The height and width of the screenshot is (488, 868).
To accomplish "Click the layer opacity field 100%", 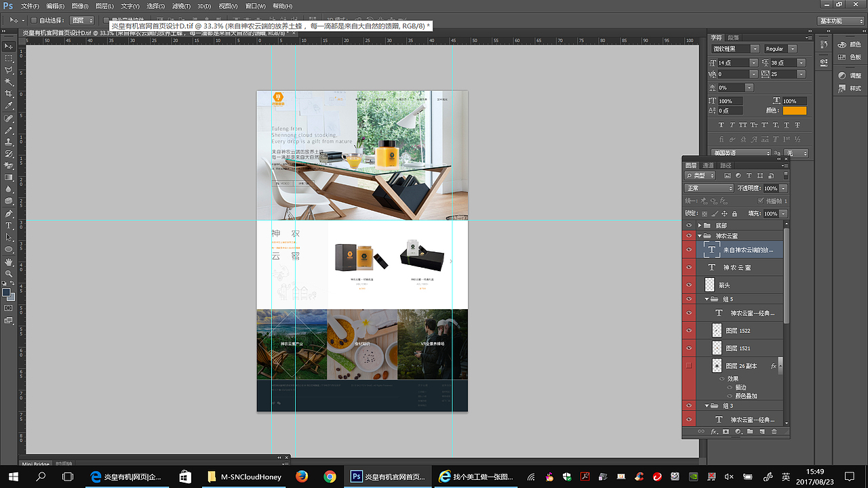I will (770, 188).
